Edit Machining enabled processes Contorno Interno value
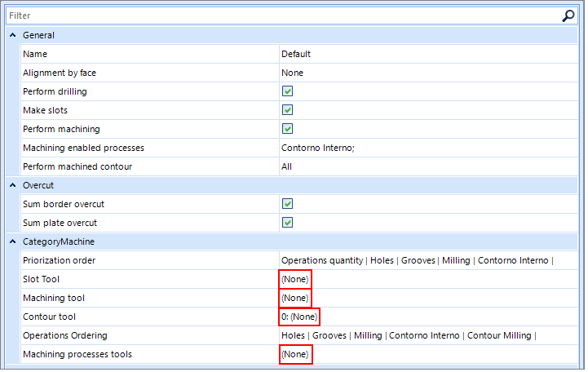 point(317,148)
